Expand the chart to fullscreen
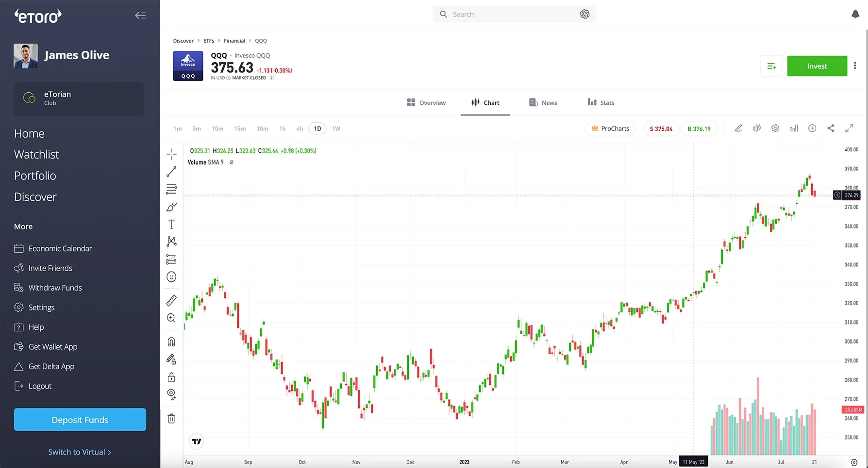This screenshot has height=468, width=868. point(849,128)
